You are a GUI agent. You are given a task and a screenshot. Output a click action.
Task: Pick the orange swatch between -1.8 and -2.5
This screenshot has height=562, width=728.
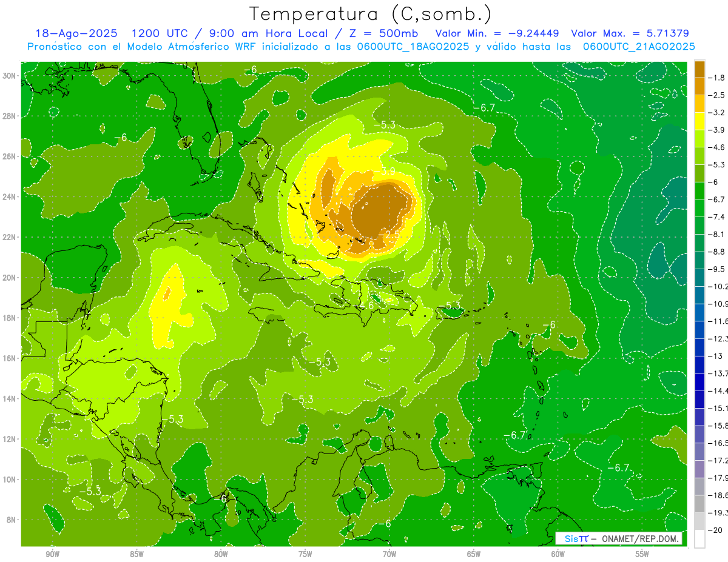click(x=699, y=86)
